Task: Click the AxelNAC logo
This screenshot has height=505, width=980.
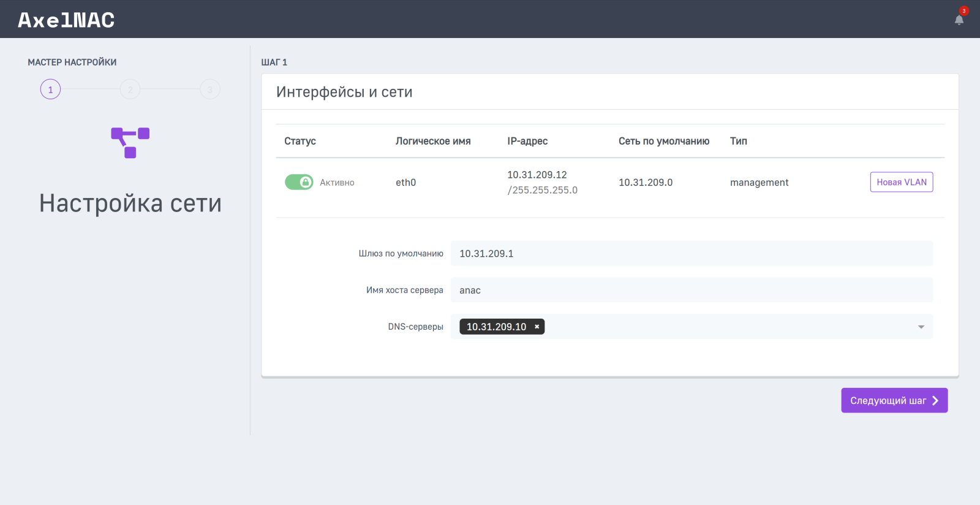Action: click(x=66, y=20)
